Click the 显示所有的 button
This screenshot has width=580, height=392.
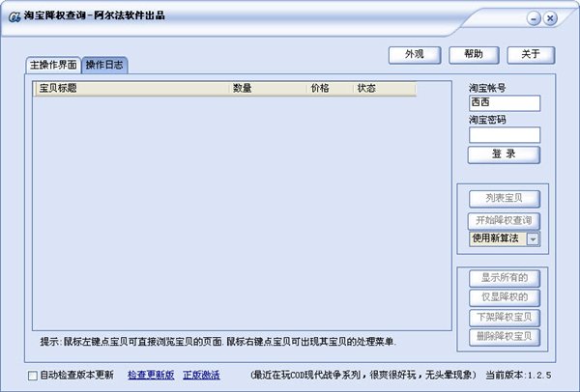[x=505, y=278]
